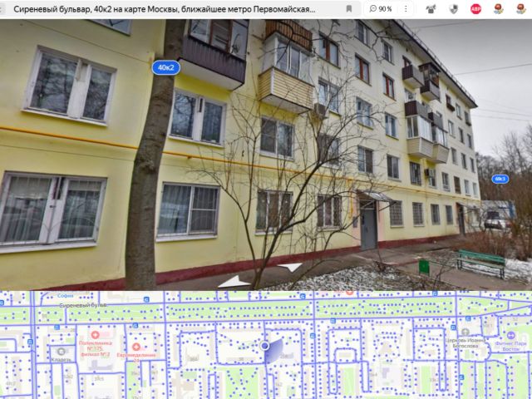532x399 pixels.
Task: Click the cat-shaped extension icon in the toolbar
Action: (x=431, y=9)
